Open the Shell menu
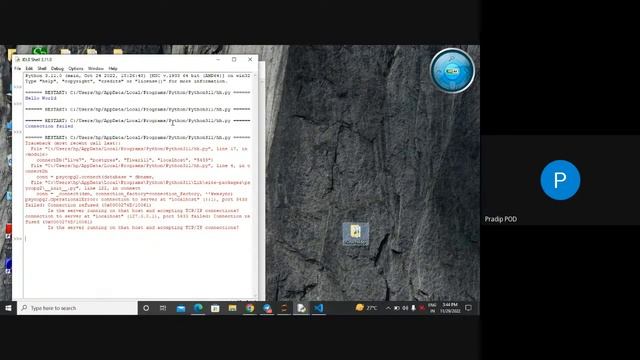The image size is (640, 360). point(42,69)
